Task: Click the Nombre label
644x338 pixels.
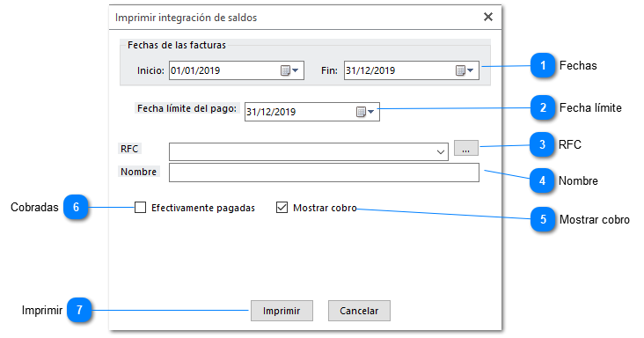Action: pos(139,172)
